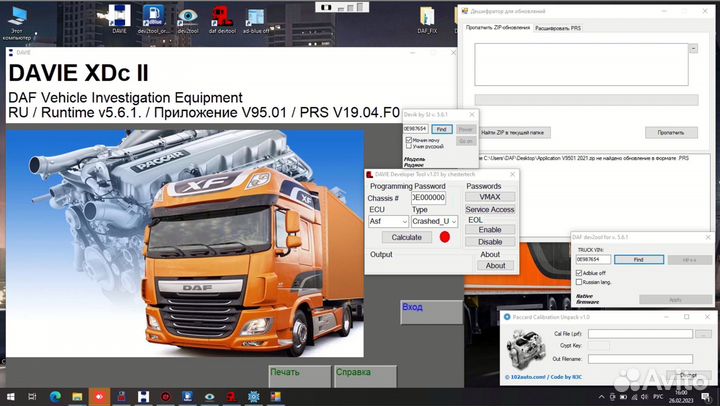
Task: Click the patch button in decryptor window
Action: [x=671, y=132]
